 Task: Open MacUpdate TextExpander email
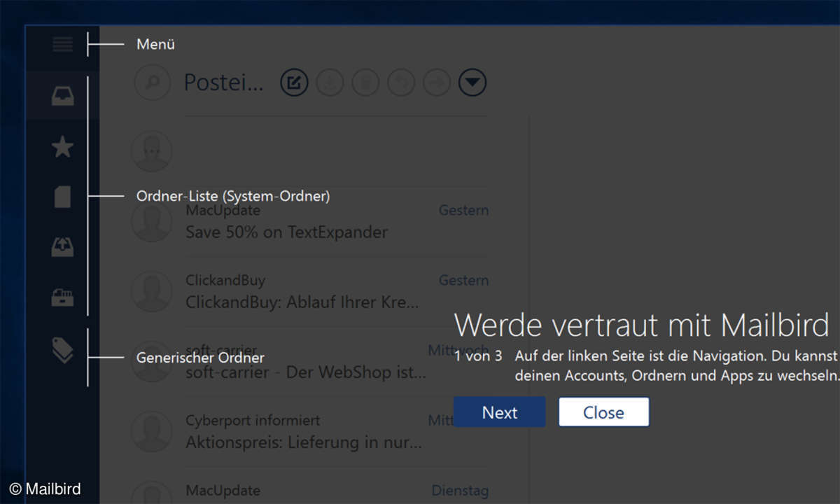point(310,222)
